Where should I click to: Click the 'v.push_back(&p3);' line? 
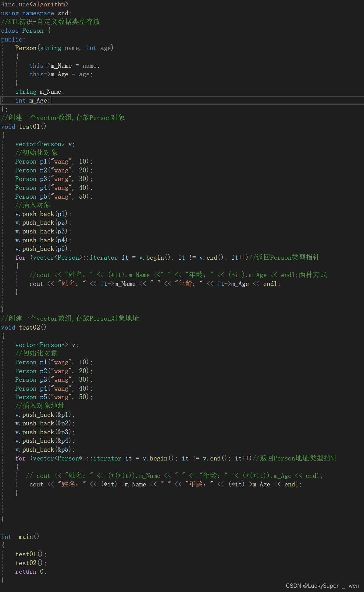(45, 432)
